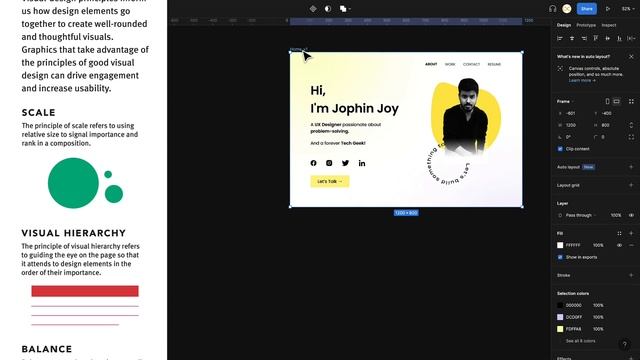Click the Learn more link
The image size is (640, 360).
click(582, 80)
